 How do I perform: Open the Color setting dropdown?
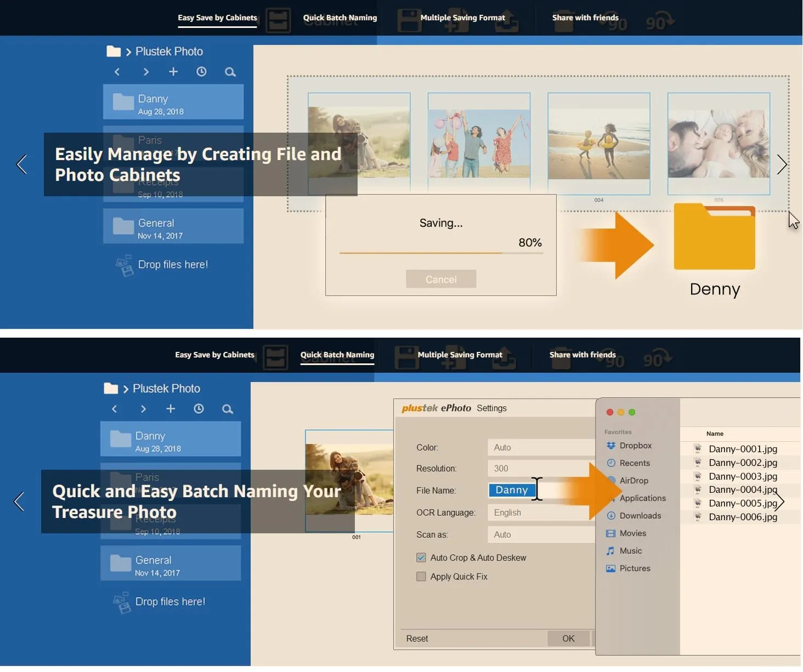(x=540, y=447)
